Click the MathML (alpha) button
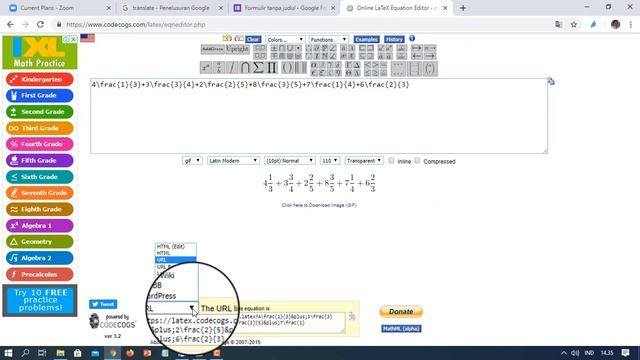The image size is (640, 360). 401,329
